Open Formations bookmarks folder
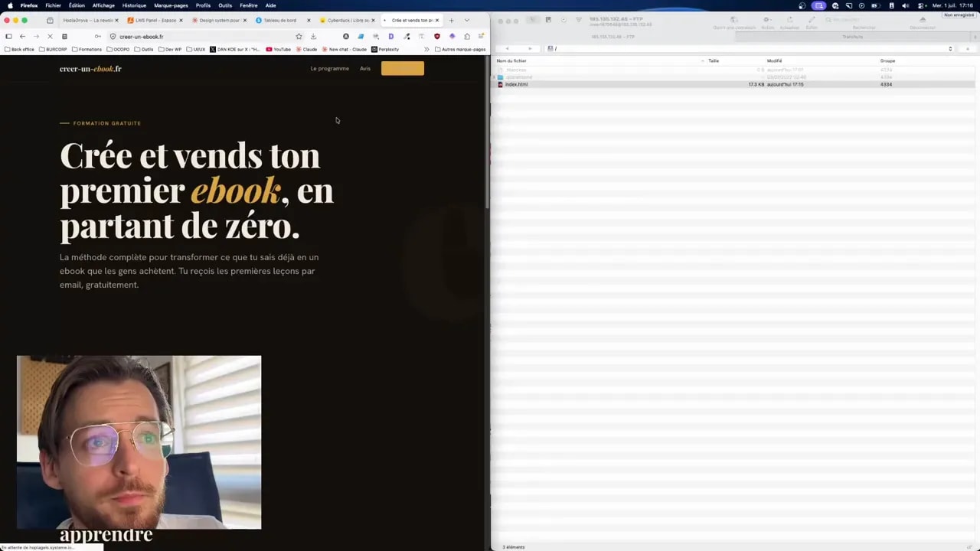This screenshot has height=551, width=980. [87, 49]
